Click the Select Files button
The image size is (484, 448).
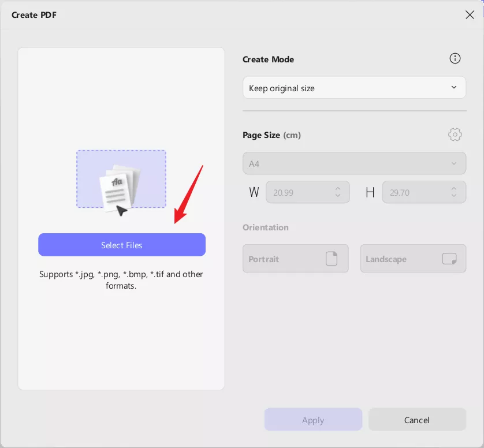[122, 245]
